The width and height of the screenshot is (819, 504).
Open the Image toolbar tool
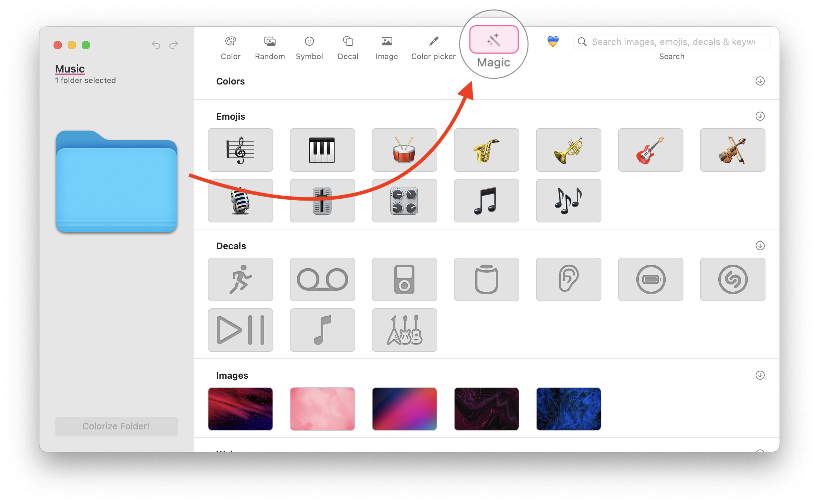pyautogui.click(x=387, y=48)
